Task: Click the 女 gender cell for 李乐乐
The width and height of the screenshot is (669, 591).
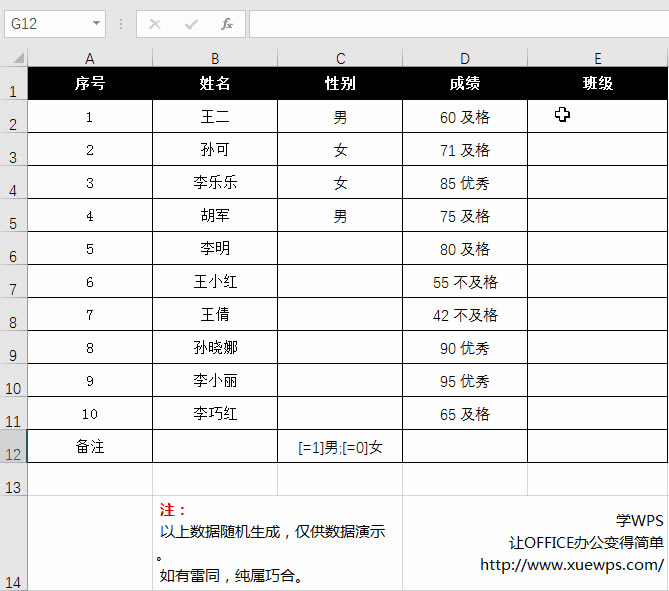Action: [x=340, y=182]
